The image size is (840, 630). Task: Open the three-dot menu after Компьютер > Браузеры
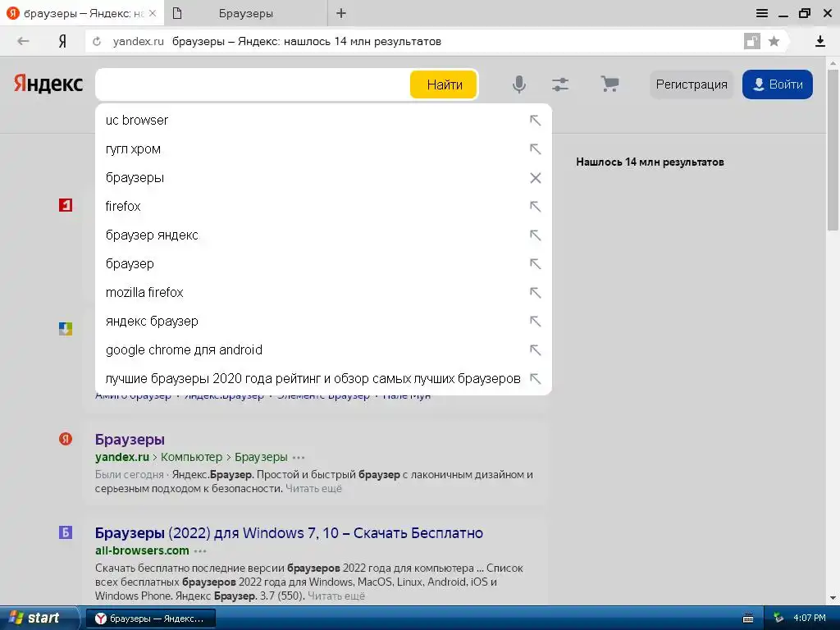point(299,458)
